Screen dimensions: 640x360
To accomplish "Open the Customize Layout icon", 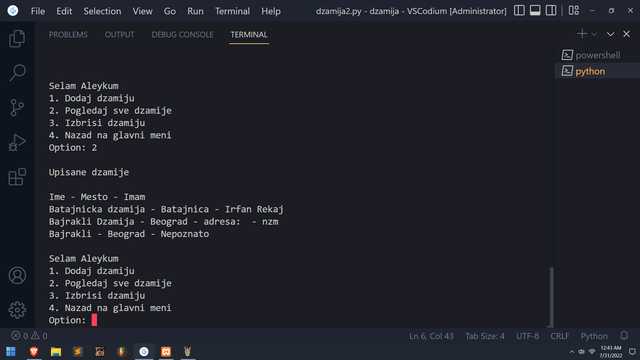I will pos(574,11).
